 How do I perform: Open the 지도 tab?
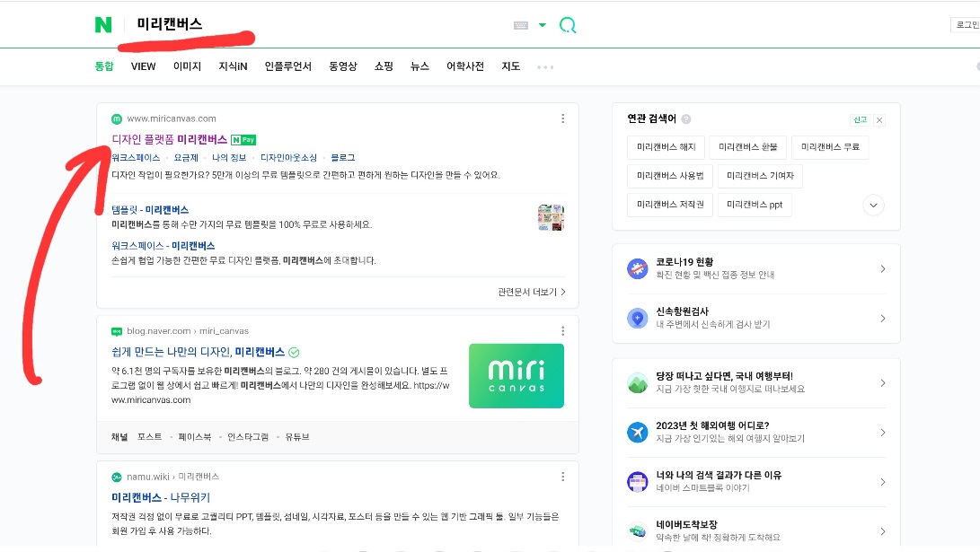[510, 66]
